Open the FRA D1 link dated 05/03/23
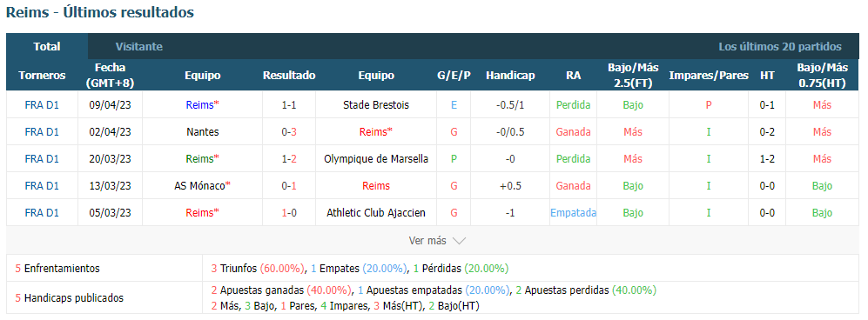Image resolution: width=868 pixels, height=320 pixels. 42,213
